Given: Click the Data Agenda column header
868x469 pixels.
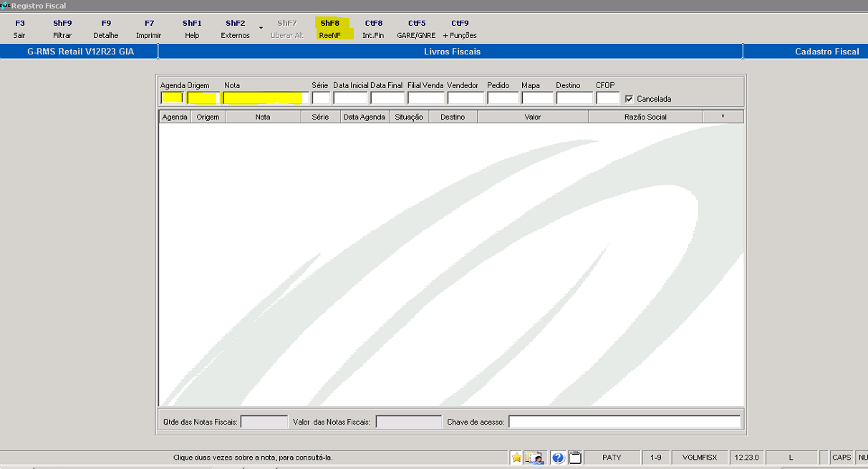Looking at the screenshot, I should 365,117.
